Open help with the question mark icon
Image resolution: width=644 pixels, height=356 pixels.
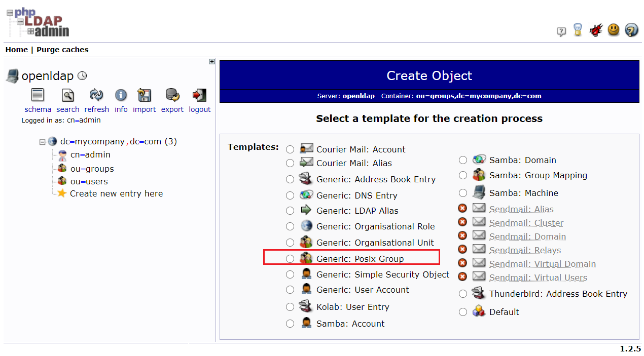(631, 30)
